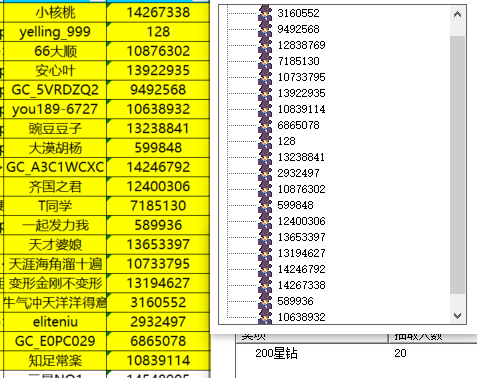477x378 pixels.
Task: Select spreadsheet cell 齐国之君
Action: point(55,186)
